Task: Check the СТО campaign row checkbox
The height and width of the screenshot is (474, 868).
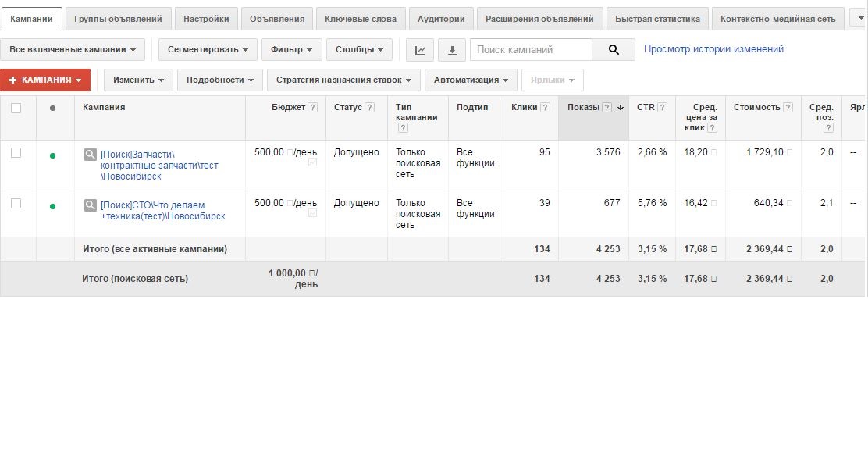Action: click(x=16, y=204)
